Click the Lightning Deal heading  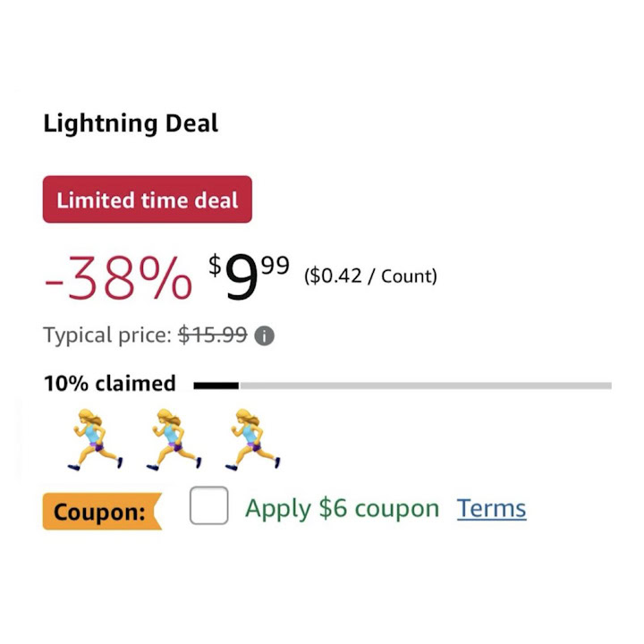[x=131, y=123]
